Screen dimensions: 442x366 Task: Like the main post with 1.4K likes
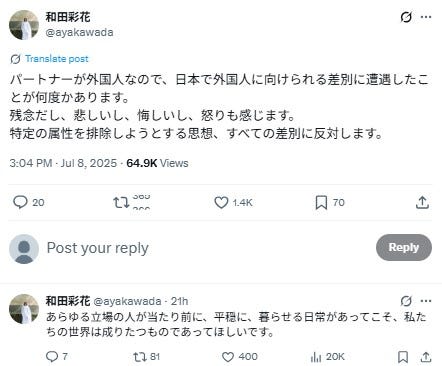coord(221,202)
